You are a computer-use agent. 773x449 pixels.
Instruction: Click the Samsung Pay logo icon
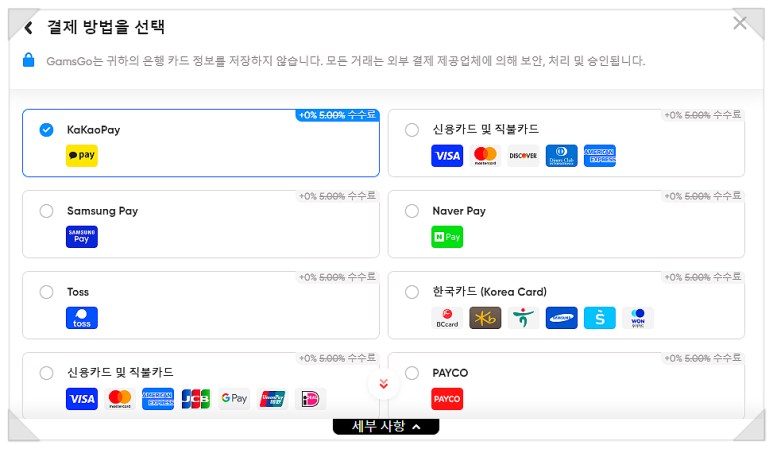click(82, 237)
